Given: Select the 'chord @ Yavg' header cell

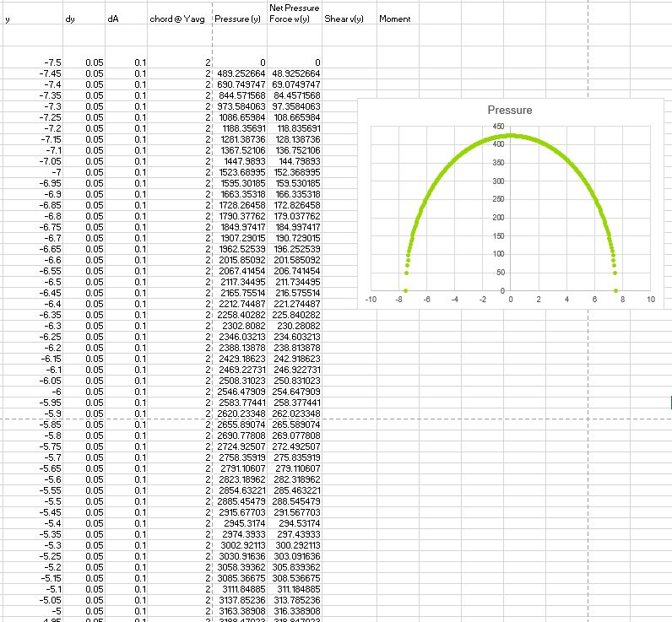Looking at the screenshot, I should pos(180,13).
